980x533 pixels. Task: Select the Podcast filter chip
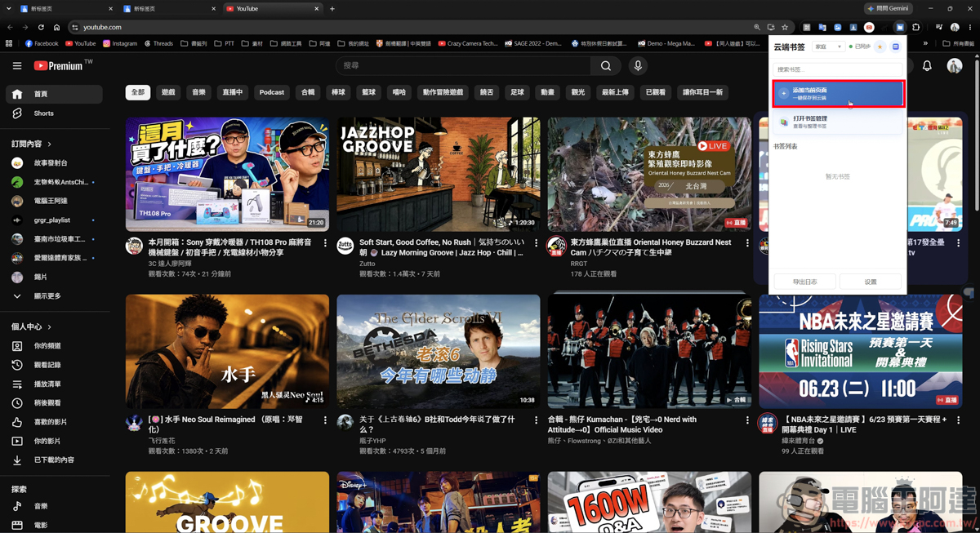click(272, 92)
